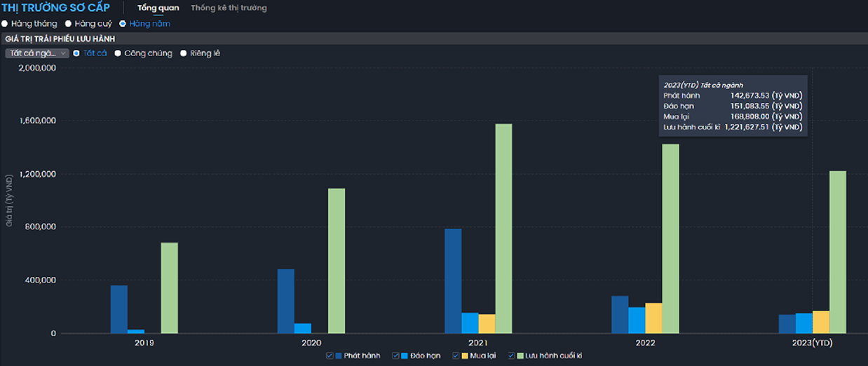Click the yellow Mua lại legend swatch
Image resolution: width=868 pixels, height=366 pixels.
coord(466,355)
